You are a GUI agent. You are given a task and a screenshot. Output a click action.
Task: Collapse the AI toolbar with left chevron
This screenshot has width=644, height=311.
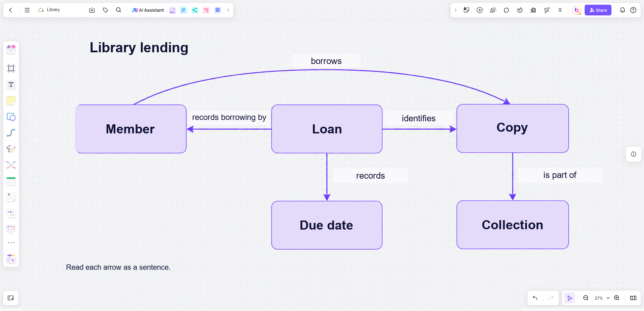228,10
